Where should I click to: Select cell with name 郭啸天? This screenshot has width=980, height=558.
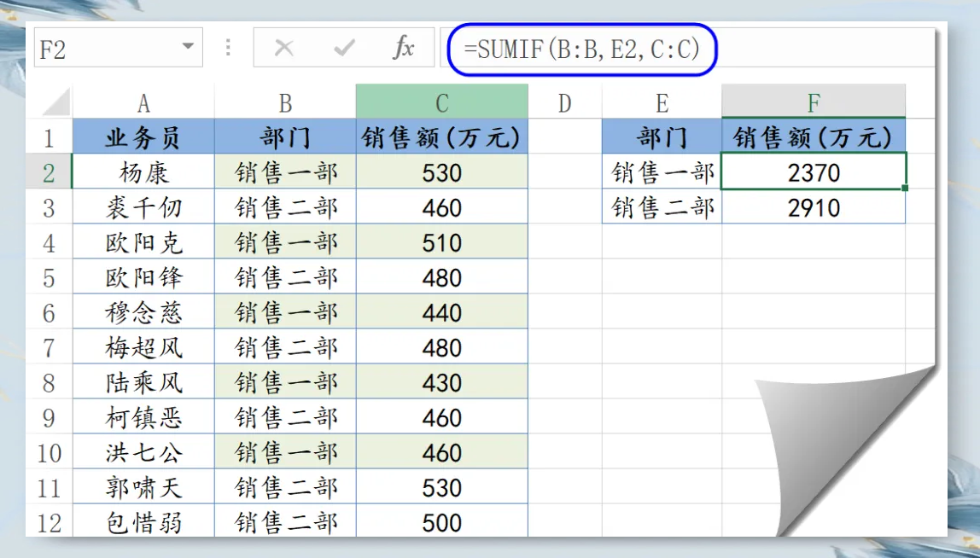point(143,487)
